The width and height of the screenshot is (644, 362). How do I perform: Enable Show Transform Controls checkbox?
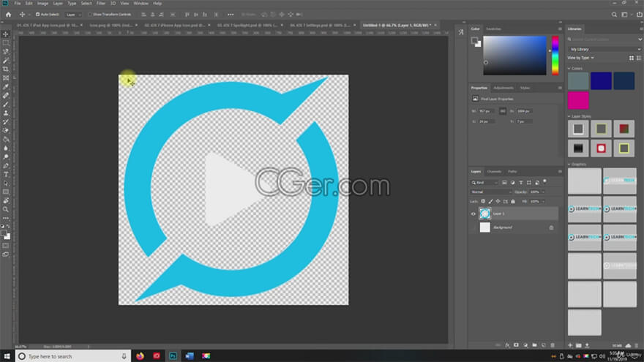tap(90, 15)
